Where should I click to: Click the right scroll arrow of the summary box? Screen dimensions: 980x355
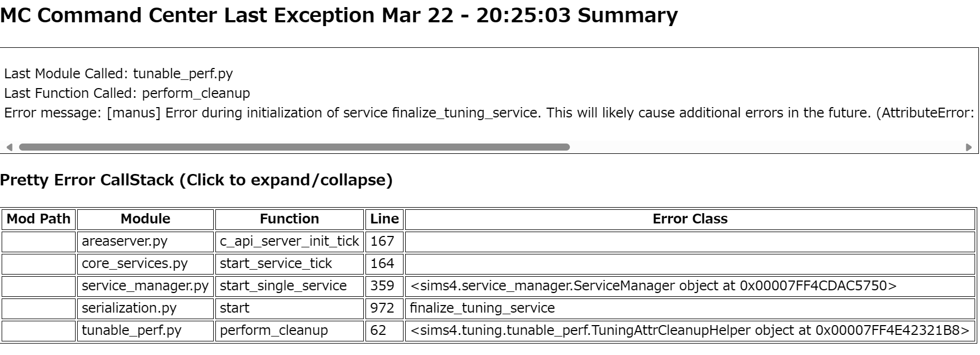pos(969,147)
